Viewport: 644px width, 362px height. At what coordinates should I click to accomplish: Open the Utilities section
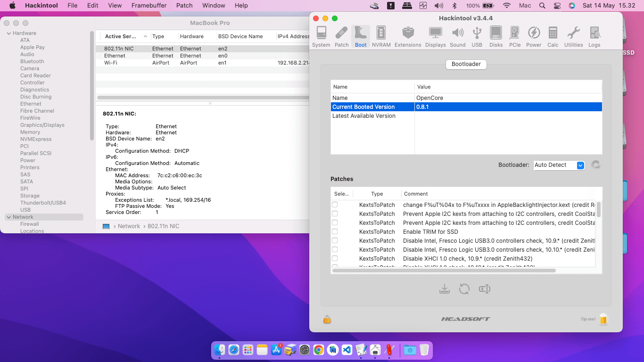click(x=574, y=37)
